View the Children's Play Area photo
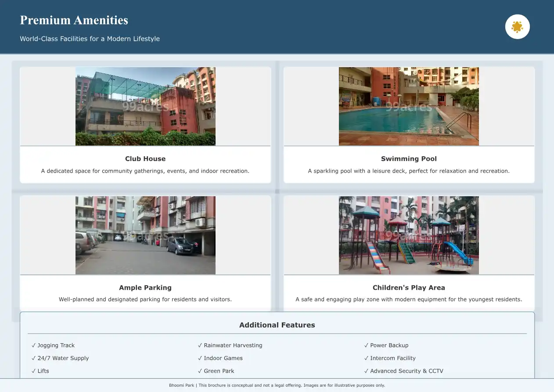Screen dimensions: 554x392 (x=409, y=235)
